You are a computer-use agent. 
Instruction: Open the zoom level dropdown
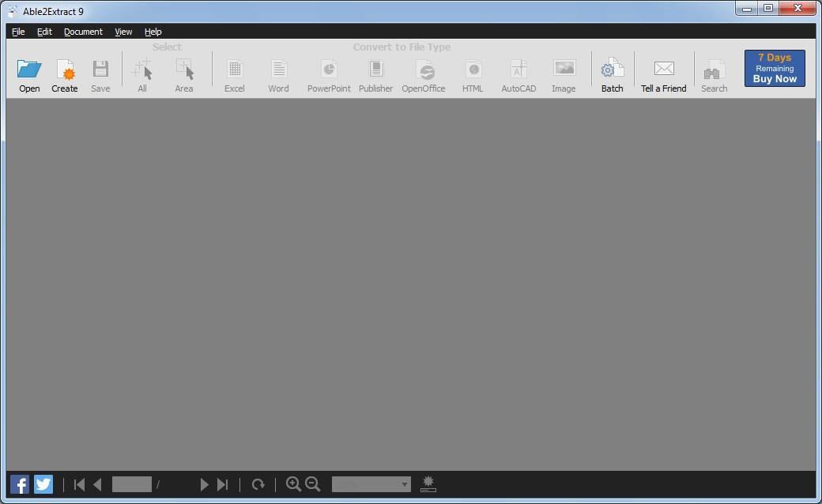coord(371,484)
